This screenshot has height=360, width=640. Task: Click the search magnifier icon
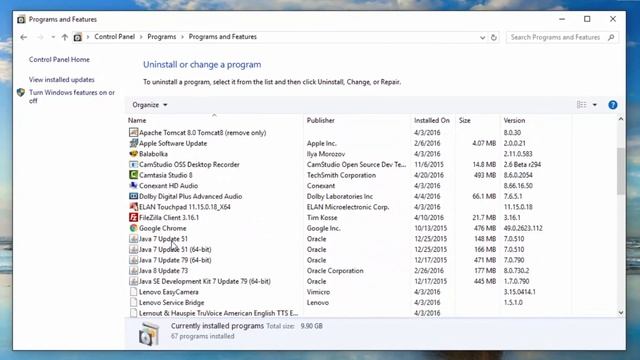pos(611,37)
